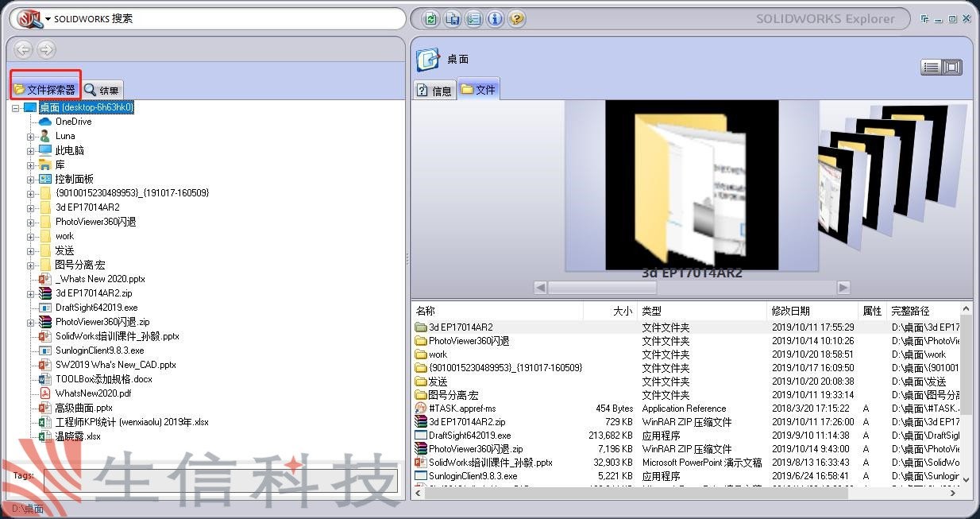The image size is (980, 519).
Task: Click the OneDrive cloud icon in tree
Action: pos(45,122)
